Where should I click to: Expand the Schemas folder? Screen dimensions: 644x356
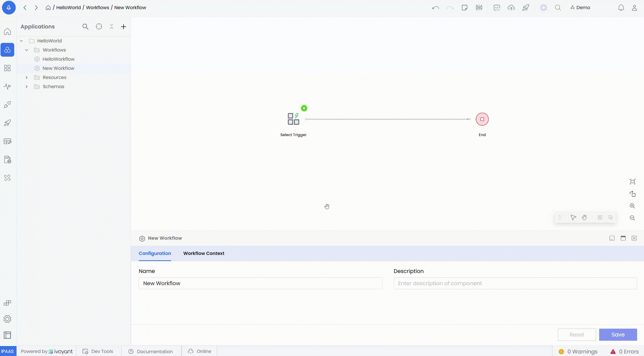(27, 87)
